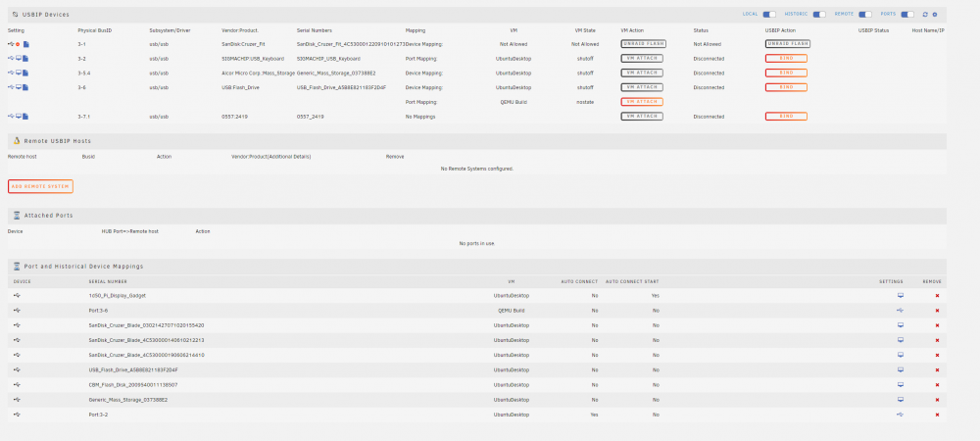Select the 0557_2419 serial number text

(x=309, y=117)
